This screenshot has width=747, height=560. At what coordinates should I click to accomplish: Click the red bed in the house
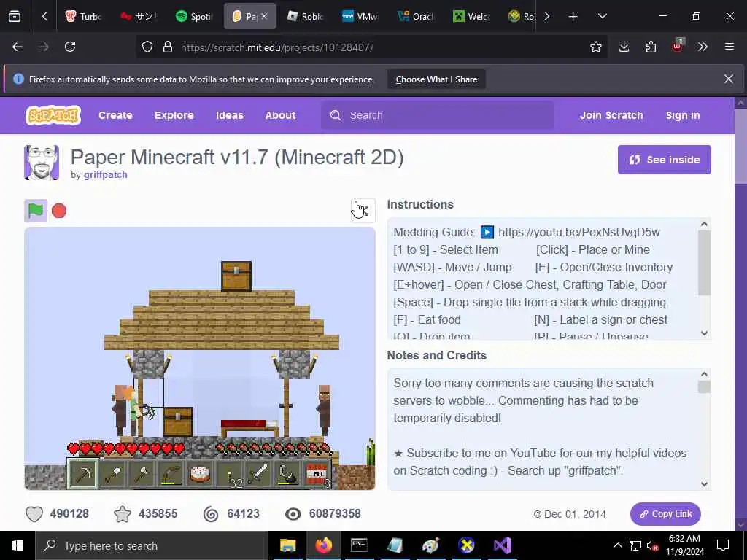tap(250, 427)
